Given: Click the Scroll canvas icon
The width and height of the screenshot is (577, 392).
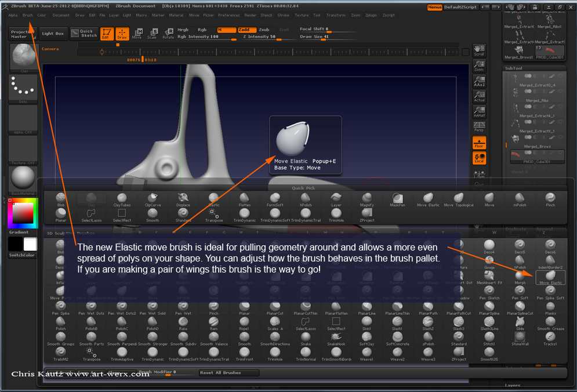Looking at the screenshot, I should (479, 50).
